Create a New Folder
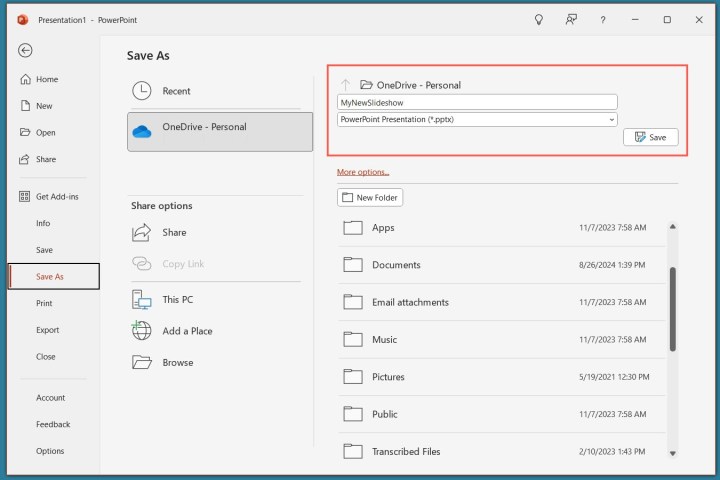Image resolution: width=720 pixels, height=480 pixels. pos(370,198)
